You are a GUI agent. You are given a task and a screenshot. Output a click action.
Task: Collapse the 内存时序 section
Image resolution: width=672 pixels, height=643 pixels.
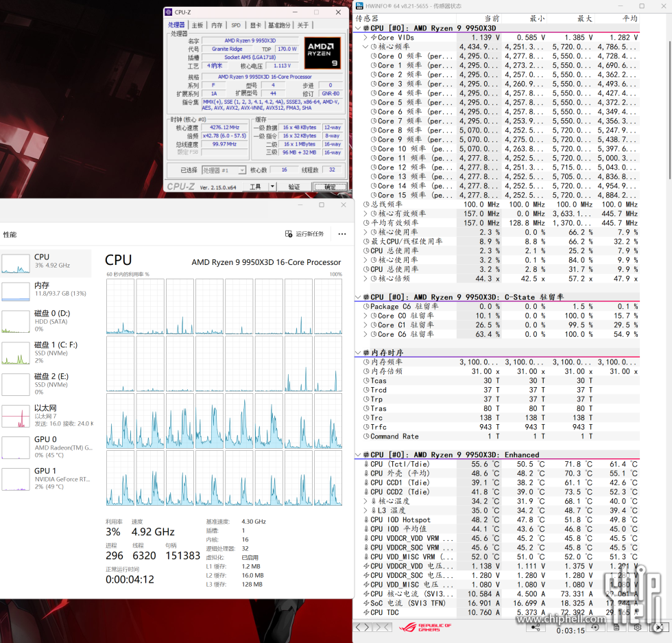click(x=358, y=353)
